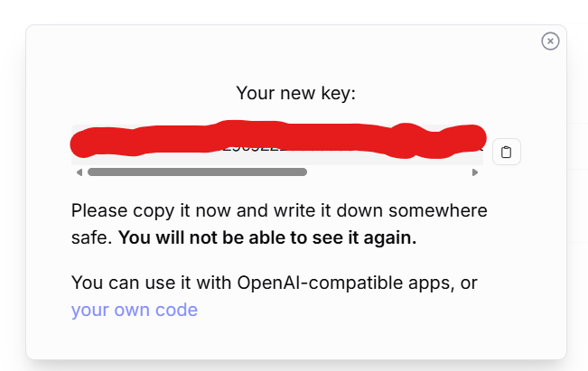Open the "your own code" link
Viewport: 588px width, 371px height.
tap(135, 311)
